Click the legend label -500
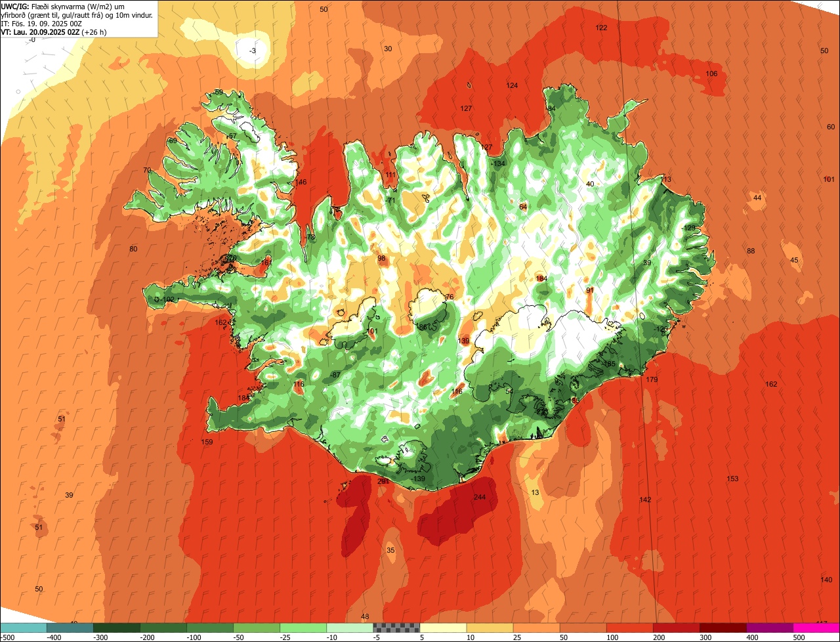 coord(9,637)
